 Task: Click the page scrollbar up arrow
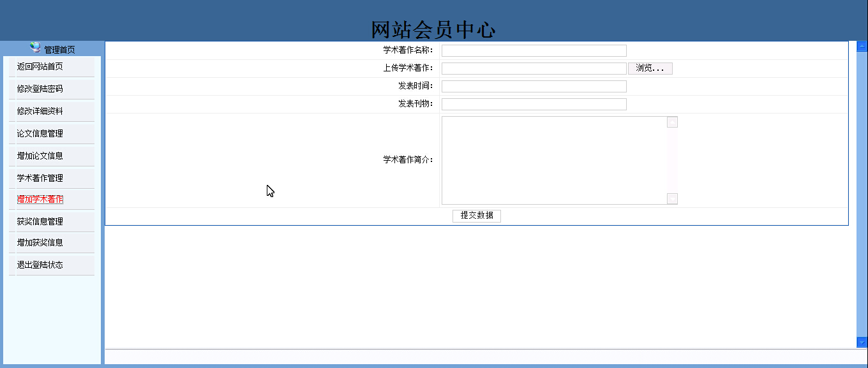pyautogui.click(x=862, y=46)
